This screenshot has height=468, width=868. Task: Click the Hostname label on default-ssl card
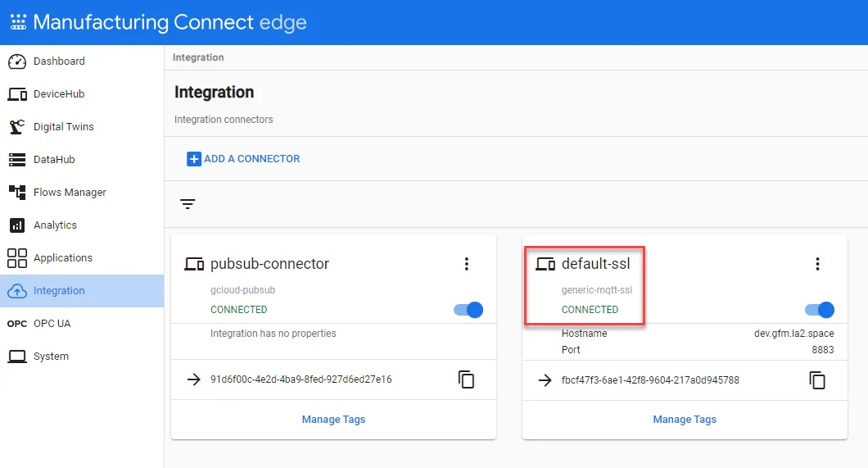(x=584, y=334)
